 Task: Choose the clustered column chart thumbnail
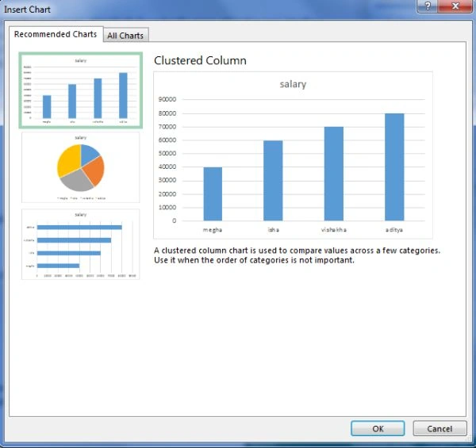point(80,90)
